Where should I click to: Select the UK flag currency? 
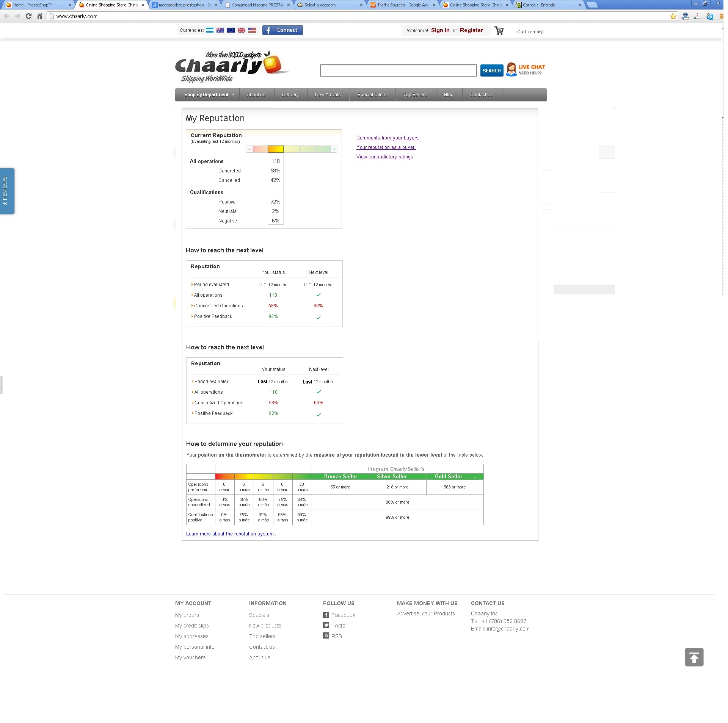pos(242,30)
